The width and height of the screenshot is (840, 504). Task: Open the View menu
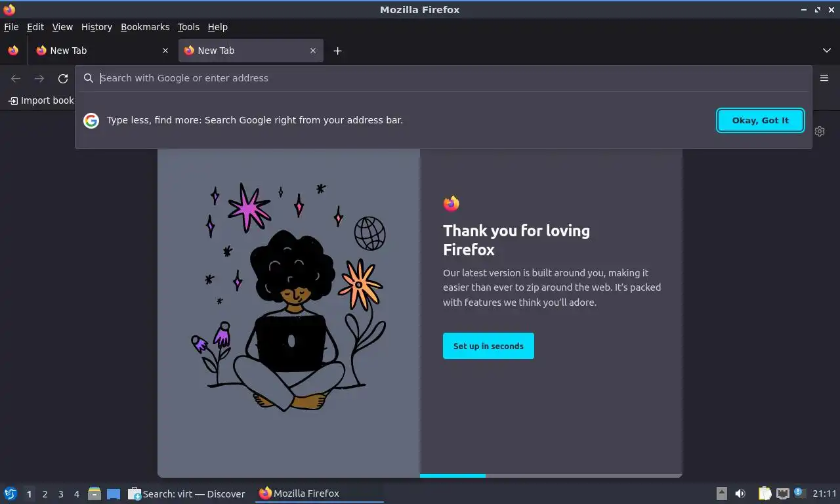(x=62, y=27)
